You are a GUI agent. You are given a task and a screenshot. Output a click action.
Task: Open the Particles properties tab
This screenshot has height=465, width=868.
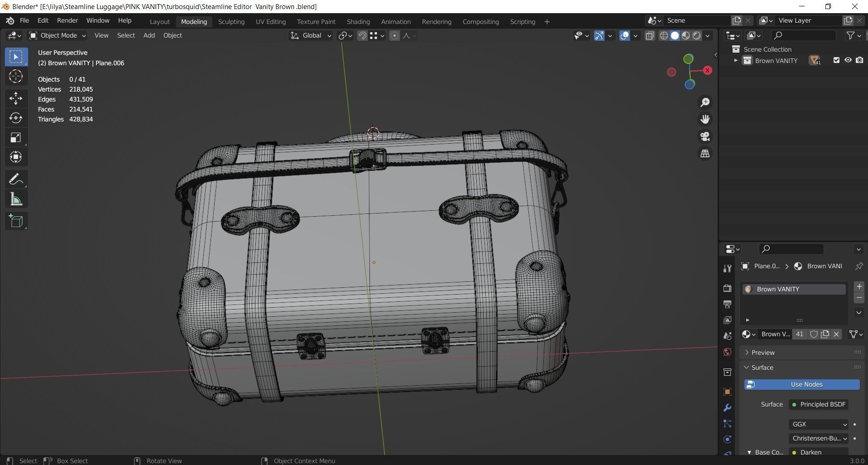727,424
